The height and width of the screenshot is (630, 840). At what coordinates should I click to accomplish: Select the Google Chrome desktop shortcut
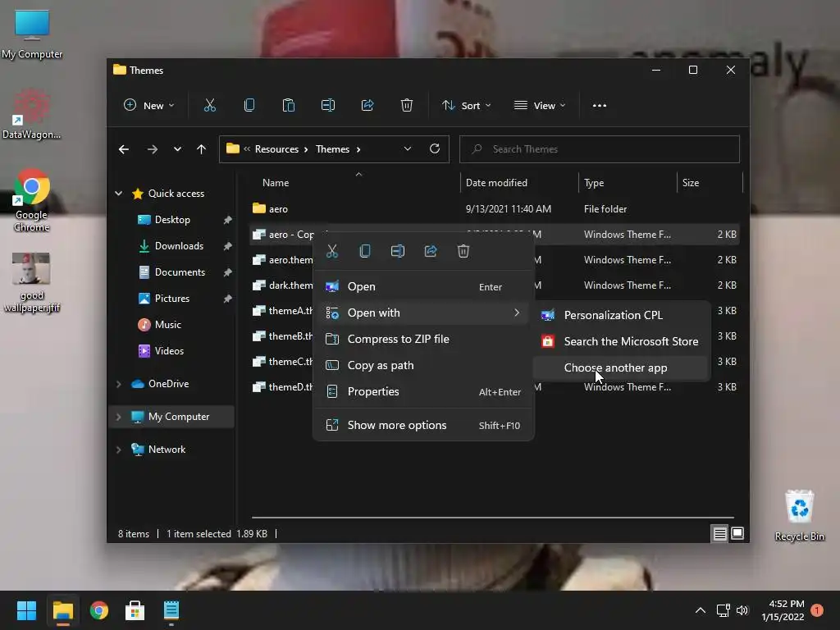pos(32,201)
